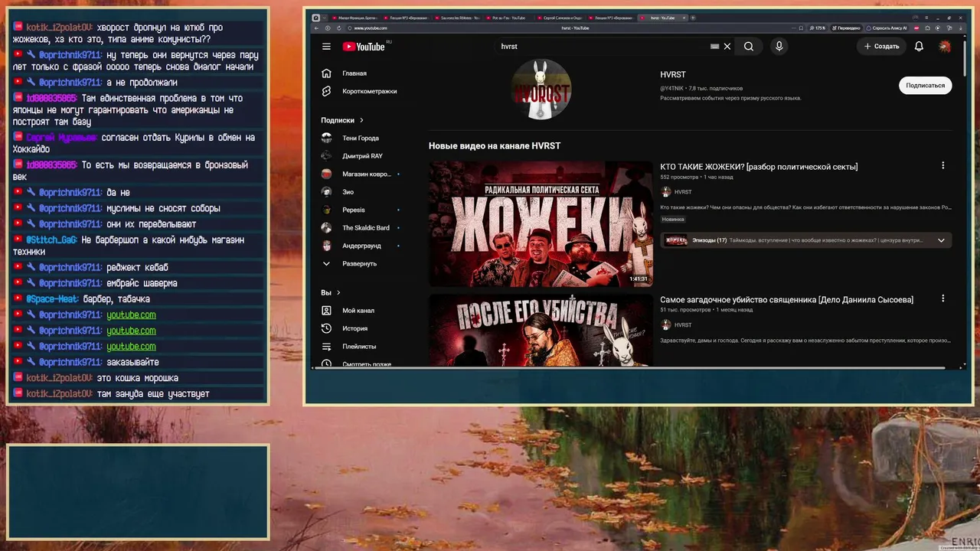980x551 pixels.
Task: Click the browser back arrow
Action: (317, 28)
